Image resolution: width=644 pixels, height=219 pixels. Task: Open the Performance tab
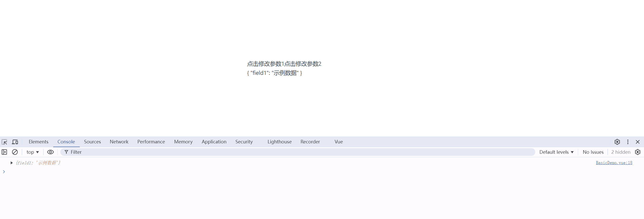(151, 142)
